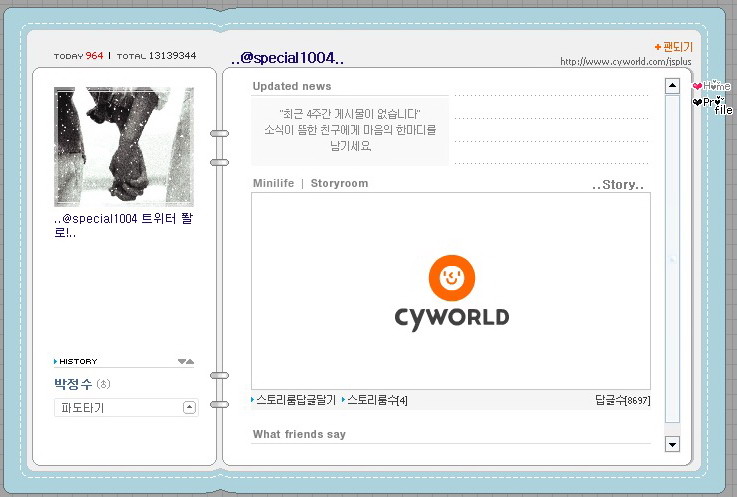Click the vertical scrollbar track
737x497 pixels.
pyautogui.click(x=672, y=259)
